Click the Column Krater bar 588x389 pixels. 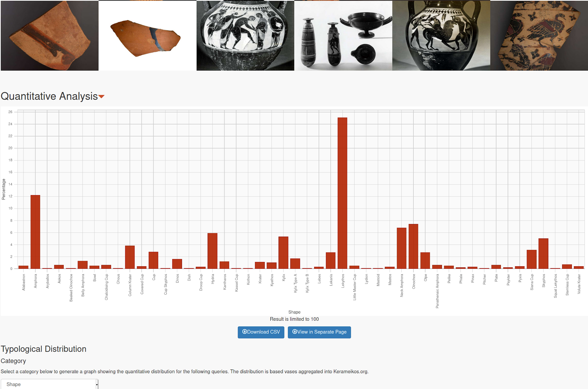pos(130,257)
